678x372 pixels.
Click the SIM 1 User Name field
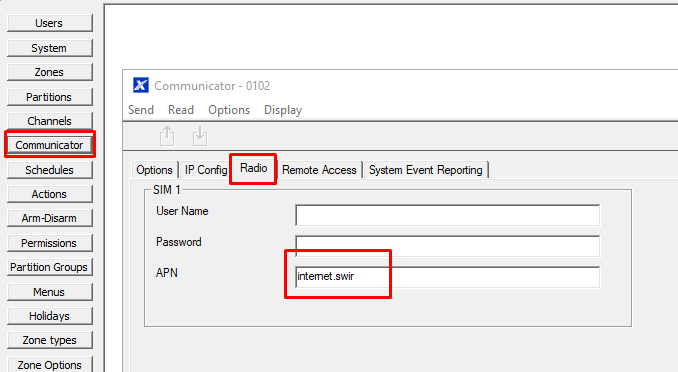448,215
